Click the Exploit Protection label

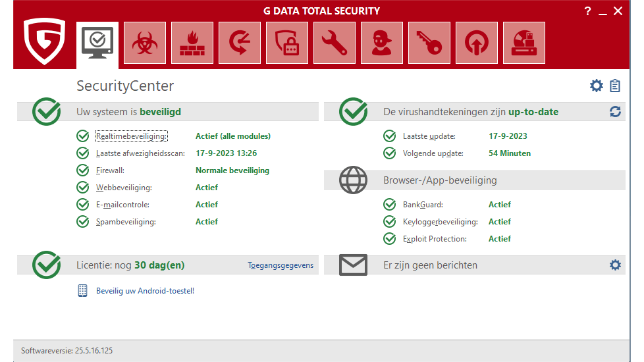pyautogui.click(x=435, y=239)
